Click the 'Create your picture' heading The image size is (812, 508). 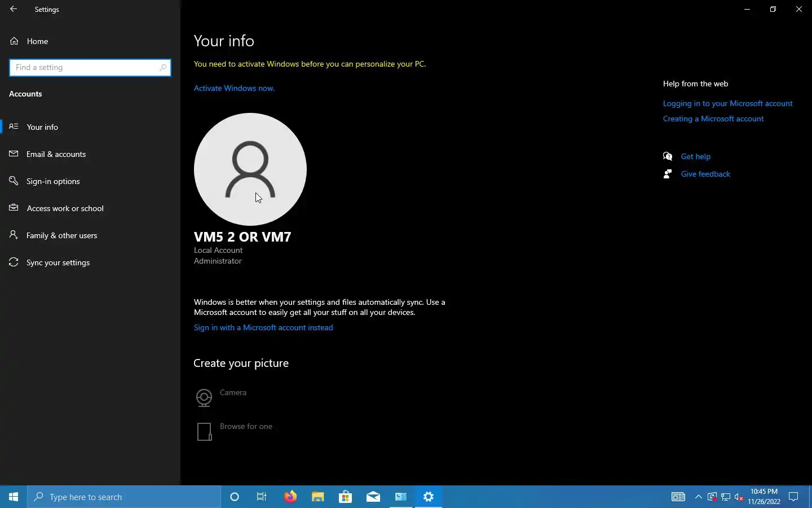241,363
